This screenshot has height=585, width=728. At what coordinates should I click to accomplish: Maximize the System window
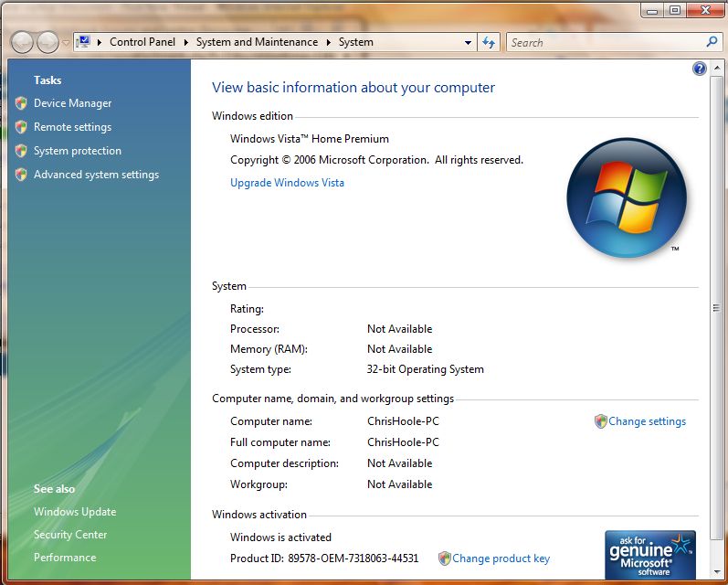675,10
